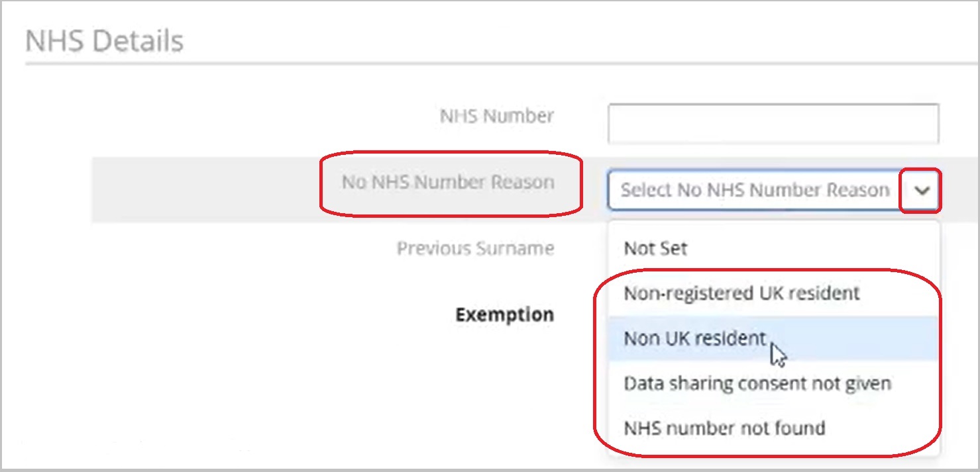Open the Select No NHS Number Reason combo box
Viewport: 980px width, 472px height.
[x=755, y=191]
